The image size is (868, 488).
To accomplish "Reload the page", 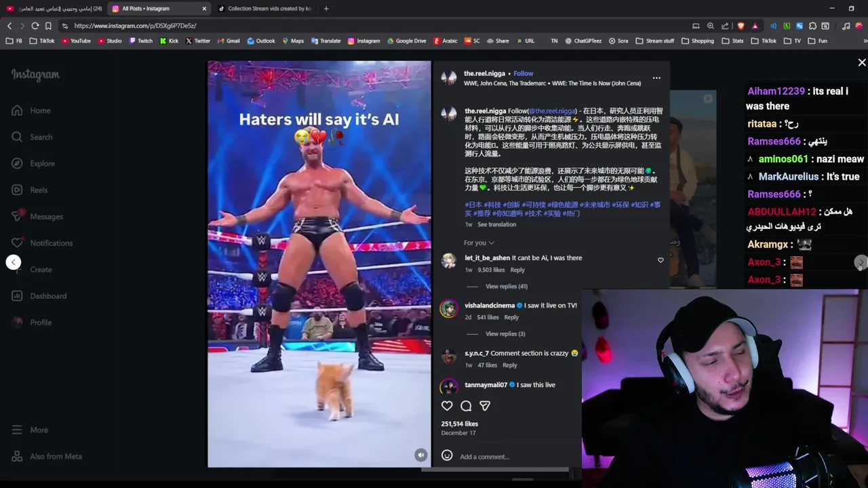I will pos(35,26).
